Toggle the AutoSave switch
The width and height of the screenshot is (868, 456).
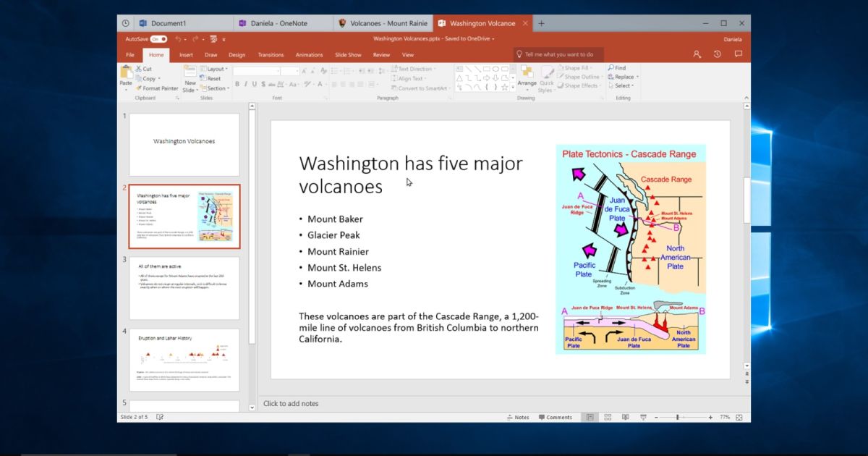[x=158, y=39]
